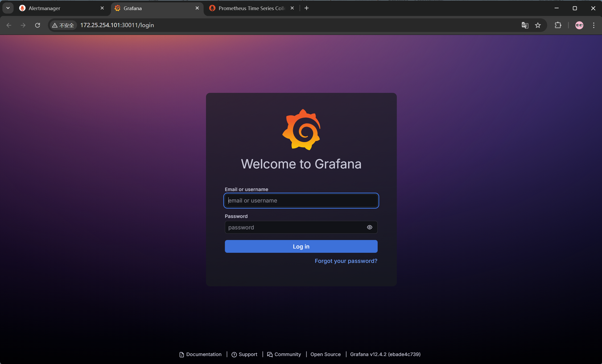Maximize the browser window
This screenshot has width=602, height=364.
point(575,8)
